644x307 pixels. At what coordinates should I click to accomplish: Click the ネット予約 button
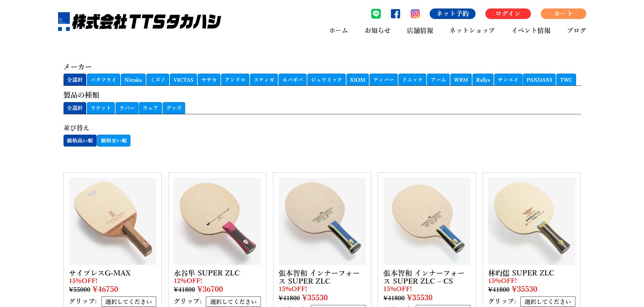452,14
